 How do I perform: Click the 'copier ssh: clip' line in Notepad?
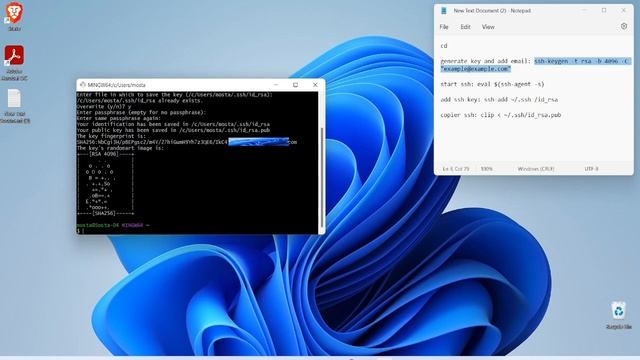coord(500,115)
